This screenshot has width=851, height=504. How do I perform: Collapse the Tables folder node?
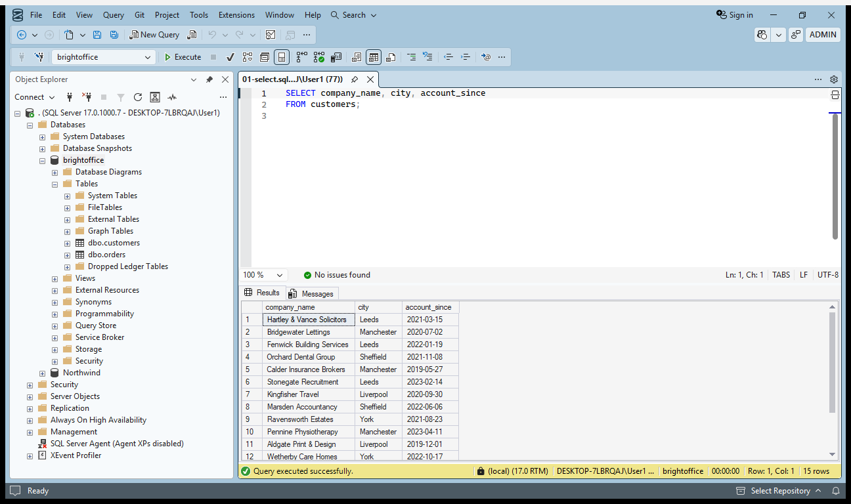click(x=55, y=184)
